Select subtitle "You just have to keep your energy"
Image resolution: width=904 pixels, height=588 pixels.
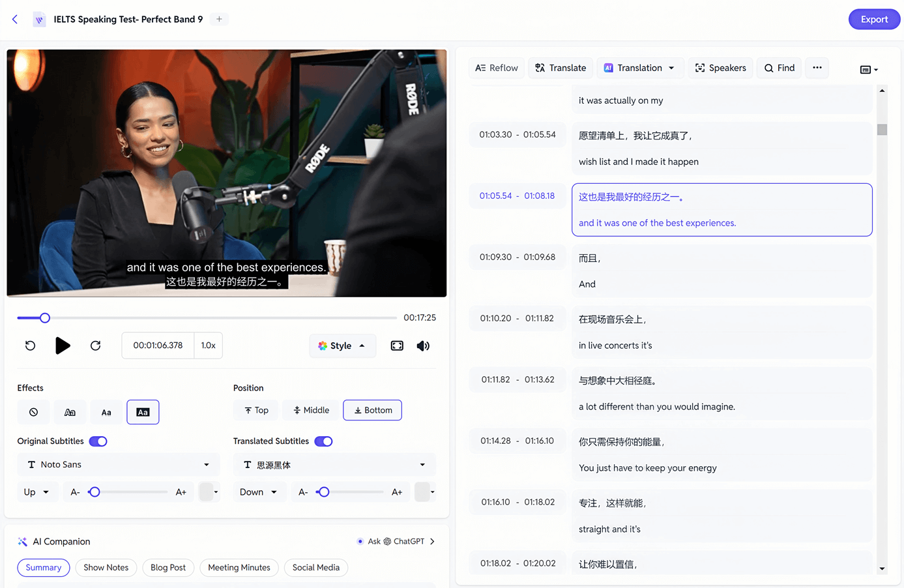[648, 468]
